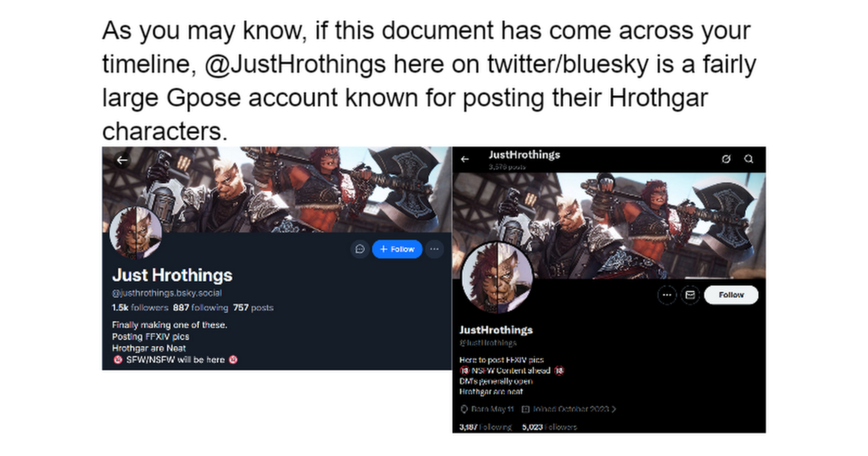Screen dimensions: 868x456
Task: Click the blue Bluesky Follow button
Action: coord(397,249)
